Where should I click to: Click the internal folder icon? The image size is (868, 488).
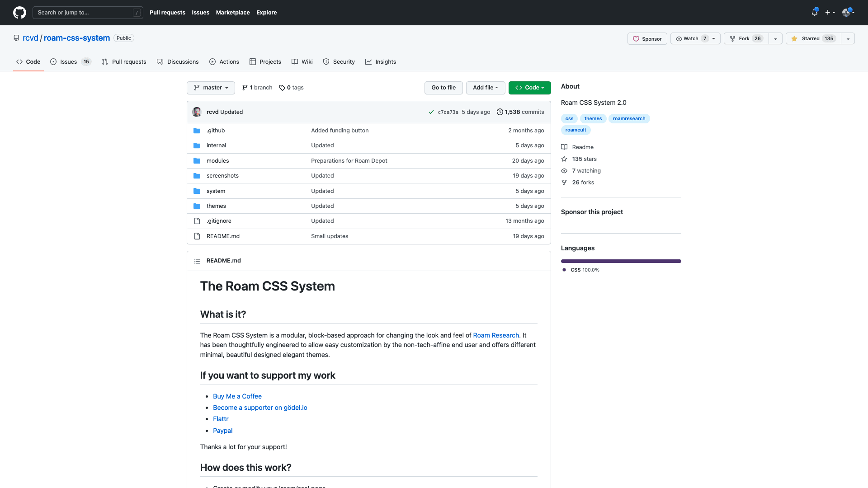[197, 145]
